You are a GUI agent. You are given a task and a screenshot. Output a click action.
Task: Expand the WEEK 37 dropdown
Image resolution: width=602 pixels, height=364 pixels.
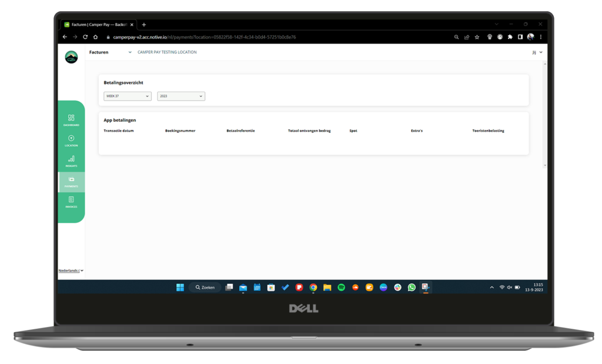(x=128, y=96)
